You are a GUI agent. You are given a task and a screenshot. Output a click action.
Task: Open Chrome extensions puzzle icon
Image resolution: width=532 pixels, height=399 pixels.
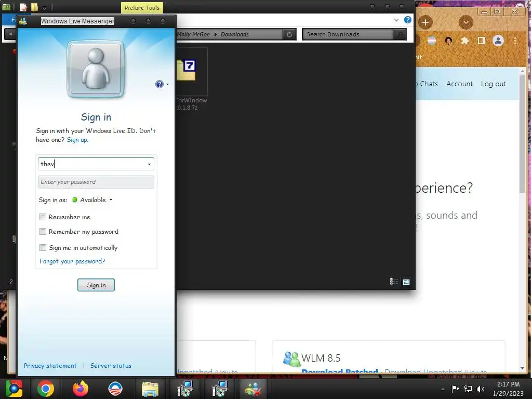tap(465, 41)
